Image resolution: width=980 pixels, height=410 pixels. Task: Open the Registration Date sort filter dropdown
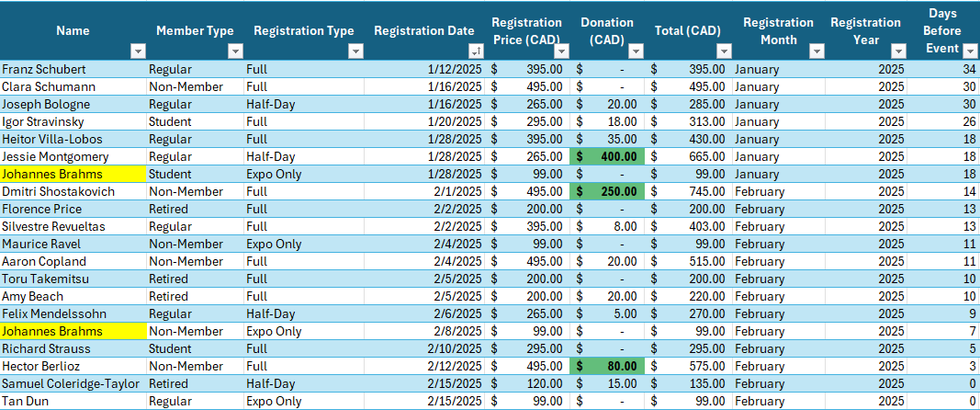476,51
